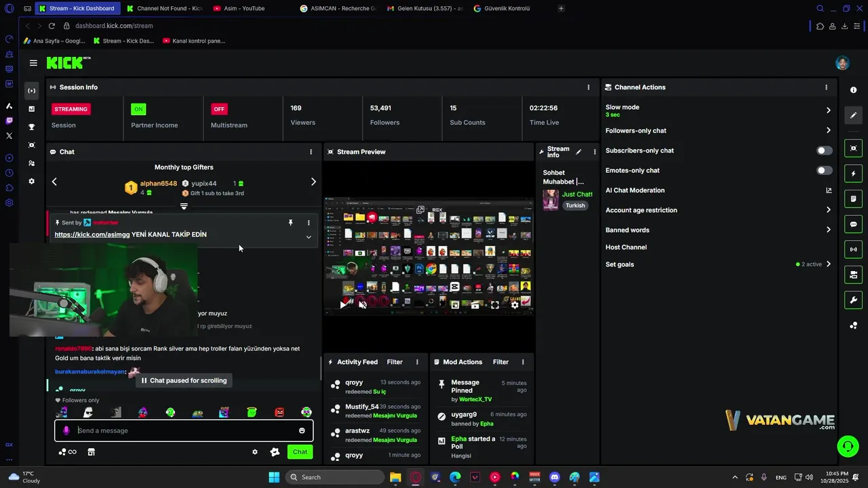Open Session Info three-dot menu
Image resolution: width=868 pixels, height=488 pixels.
pos(588,87)
